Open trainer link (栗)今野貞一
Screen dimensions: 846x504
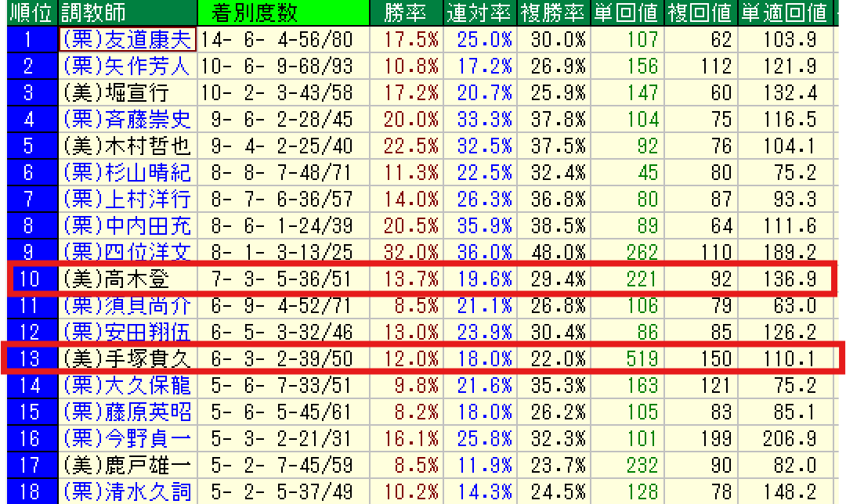click(x=126, y=438)
